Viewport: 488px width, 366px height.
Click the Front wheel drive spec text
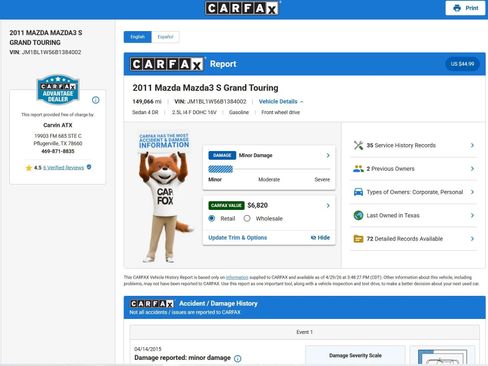click(280, 112)
